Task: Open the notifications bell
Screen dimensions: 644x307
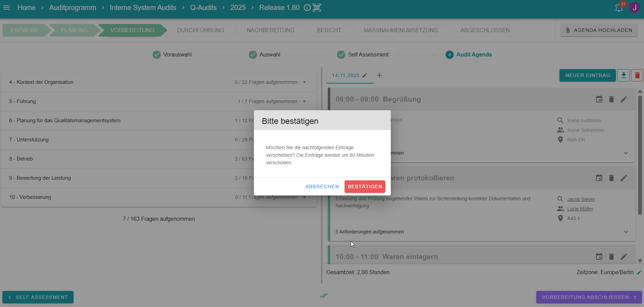Action: pos(619,8)
